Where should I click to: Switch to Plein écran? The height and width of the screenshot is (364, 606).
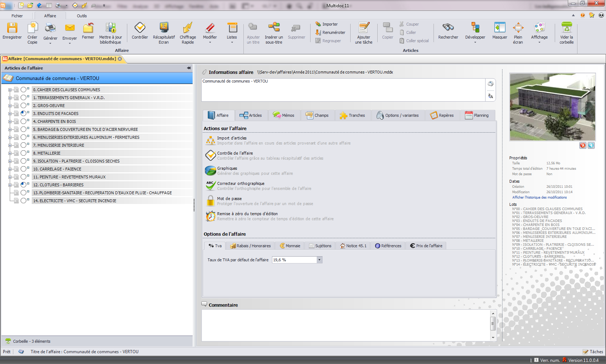pyautogui.click(x=518, y=28)
